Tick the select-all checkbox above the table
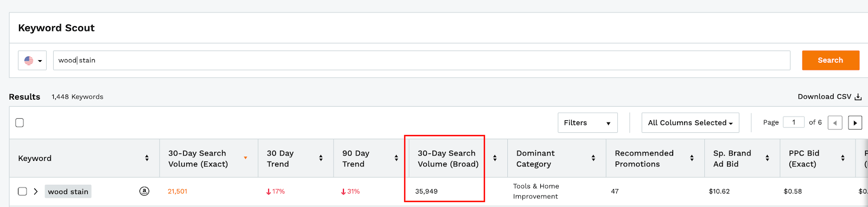868x207 pixels. (20, 122)
